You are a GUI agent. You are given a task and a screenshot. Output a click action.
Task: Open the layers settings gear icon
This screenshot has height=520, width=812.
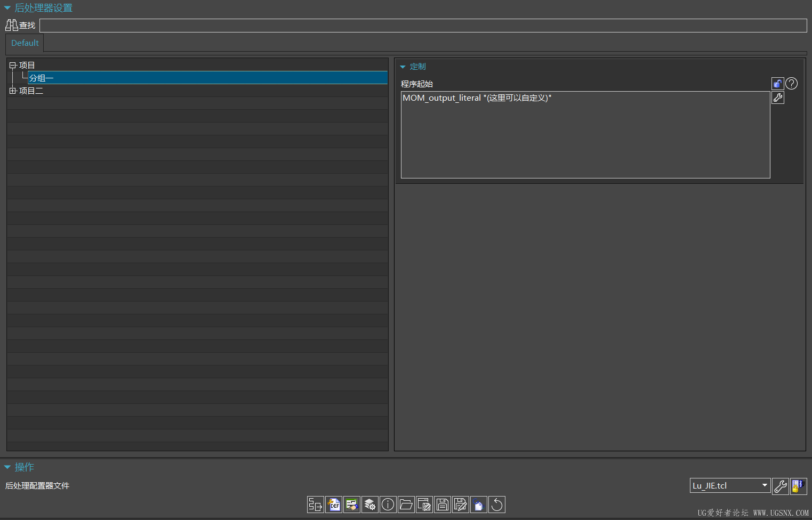point(370,505)
